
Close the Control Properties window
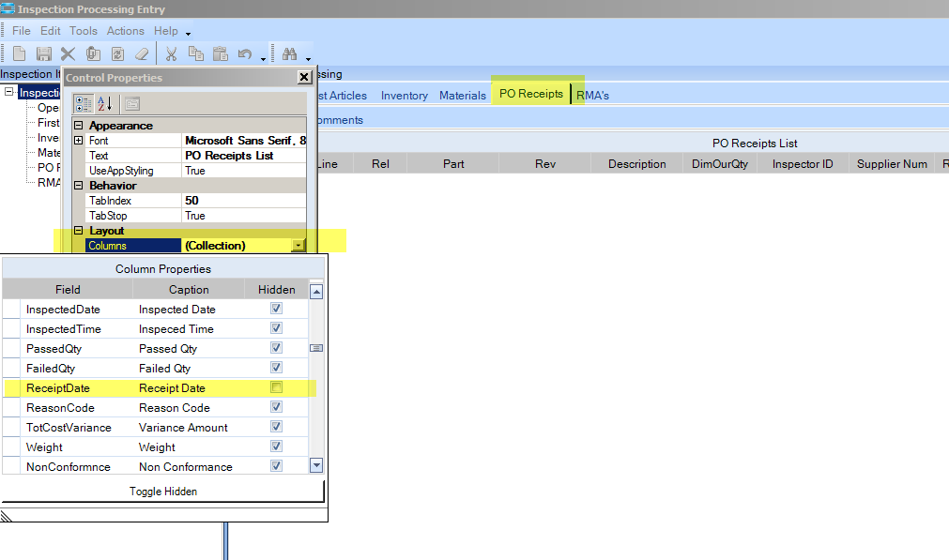(304, 77)
